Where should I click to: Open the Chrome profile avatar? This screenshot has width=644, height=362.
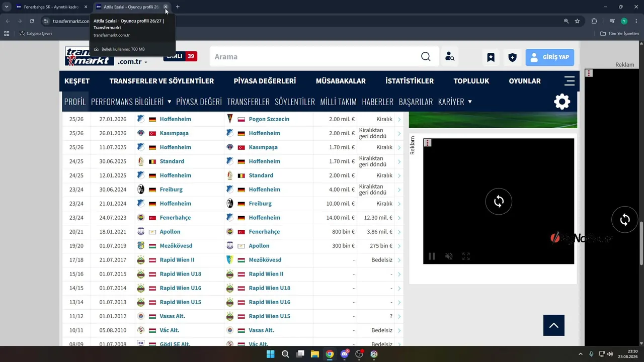(624, 21)
